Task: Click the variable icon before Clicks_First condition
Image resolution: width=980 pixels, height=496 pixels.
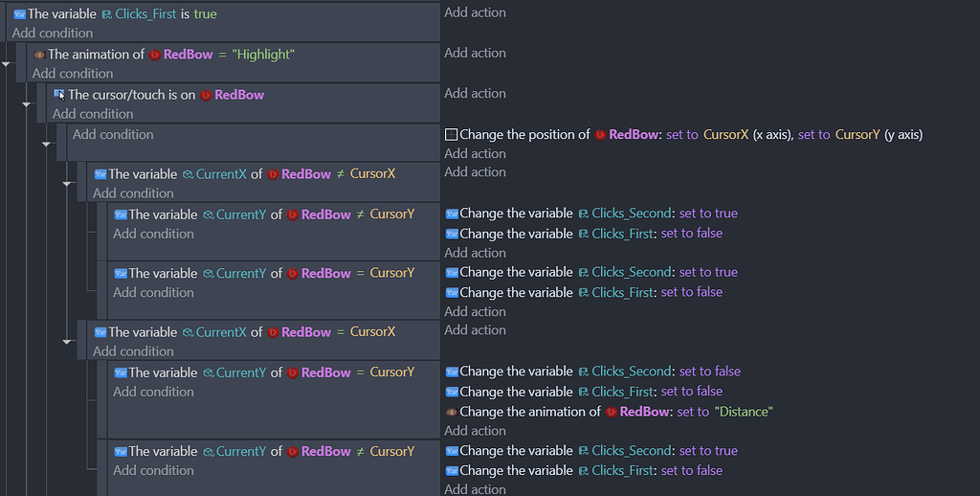Action: coord(19,13)
